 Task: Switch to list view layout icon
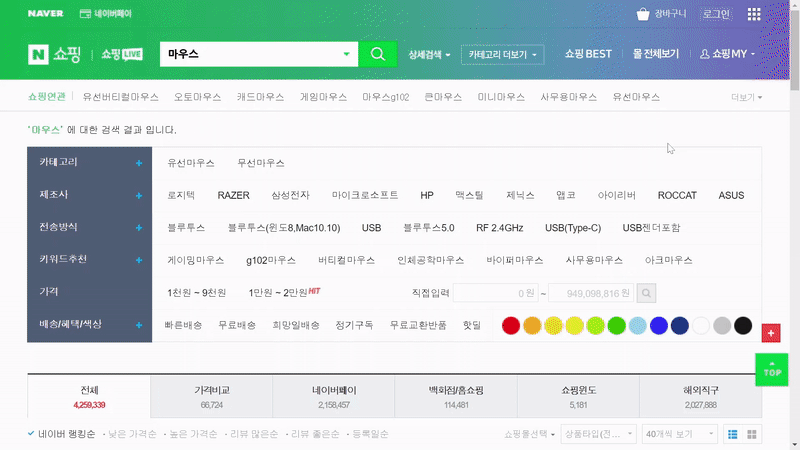pyautogui.click(x=732, y=434)
